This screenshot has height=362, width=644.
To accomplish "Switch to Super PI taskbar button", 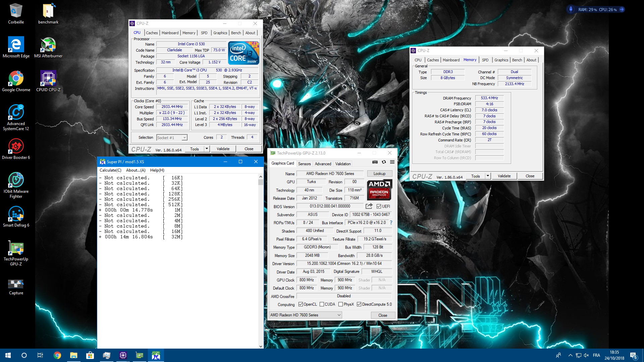I will click(156, 355).
